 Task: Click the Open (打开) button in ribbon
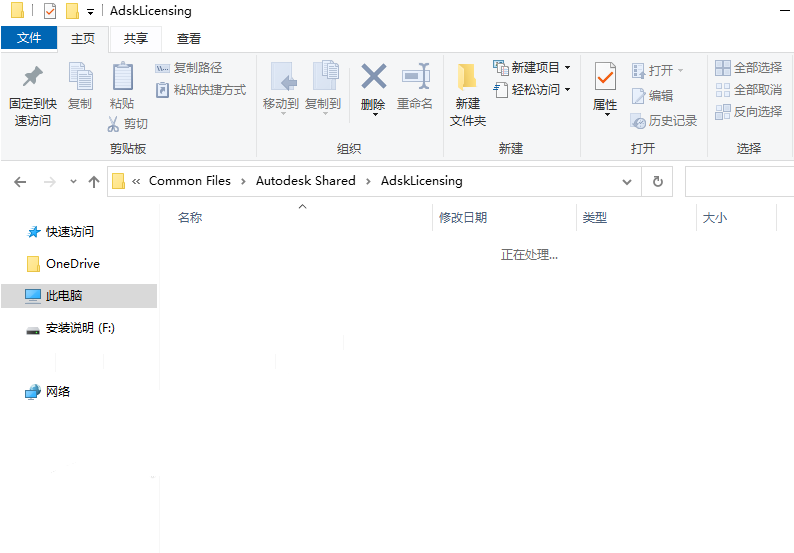point(653,70)
